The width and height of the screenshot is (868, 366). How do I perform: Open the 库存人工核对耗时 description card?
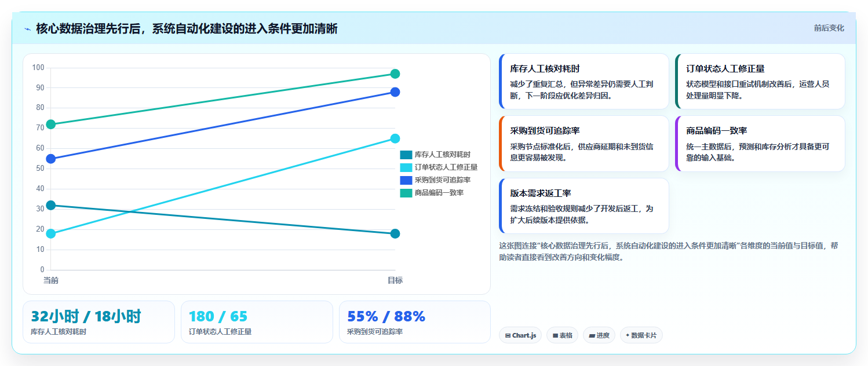(x=584, y=82)
